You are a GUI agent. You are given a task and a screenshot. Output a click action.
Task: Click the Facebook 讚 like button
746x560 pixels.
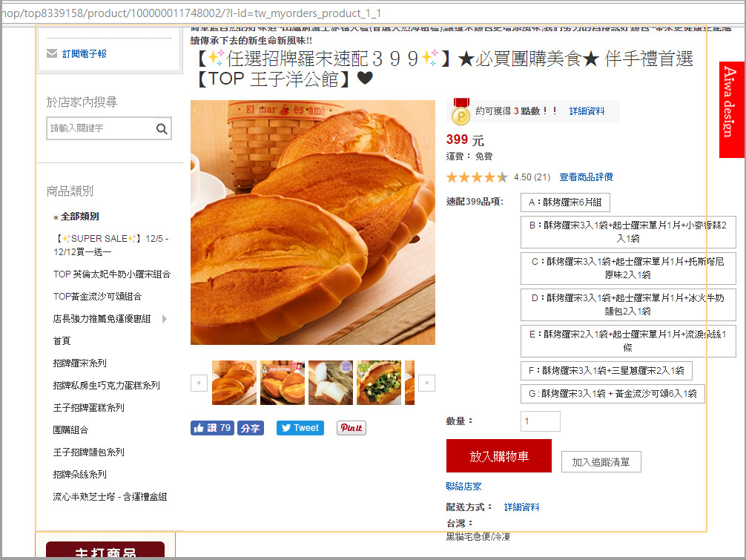(x=212, y=428)
